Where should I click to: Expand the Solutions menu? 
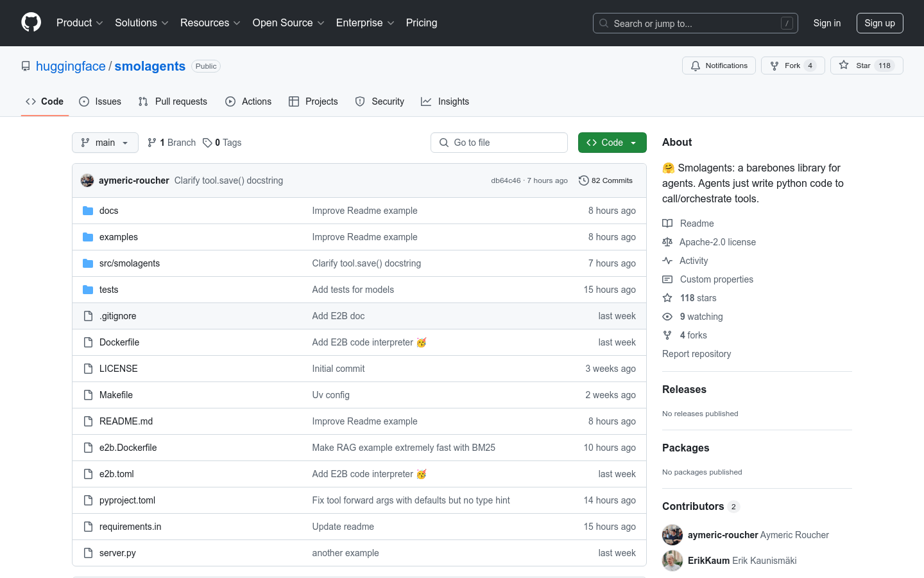[142, 22]
